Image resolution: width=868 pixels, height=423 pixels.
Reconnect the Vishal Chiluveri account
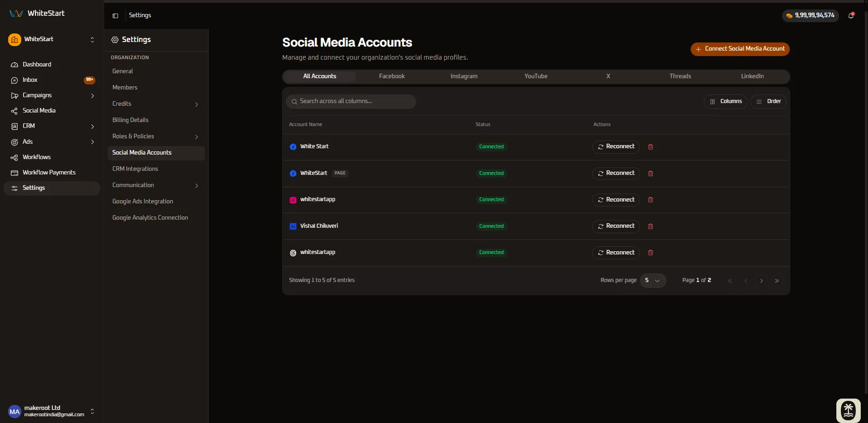(x=616, y=226)
